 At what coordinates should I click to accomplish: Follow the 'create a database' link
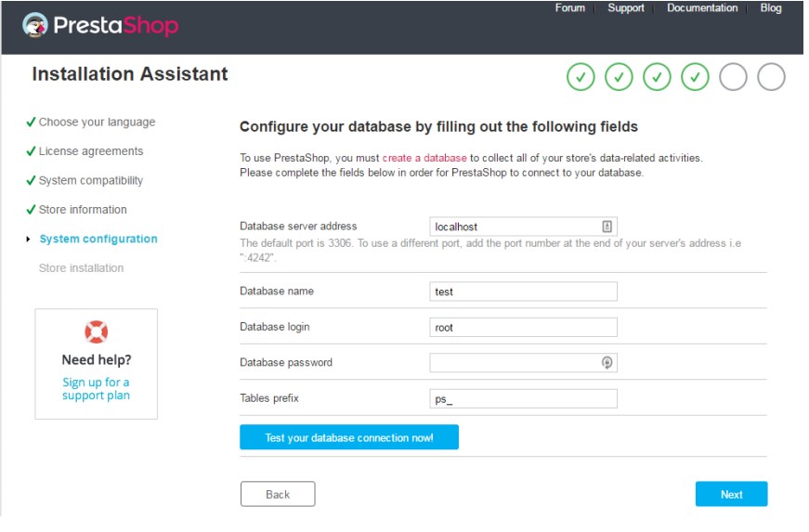[424, 158]
